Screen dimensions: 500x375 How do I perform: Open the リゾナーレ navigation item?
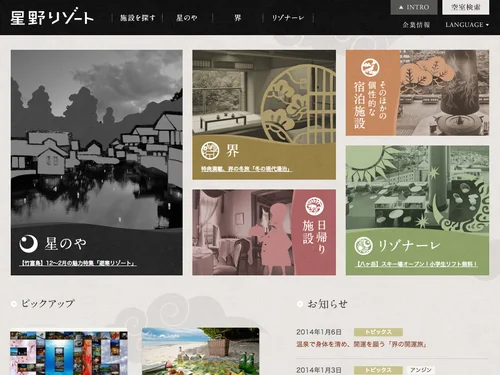coord(288,18)
